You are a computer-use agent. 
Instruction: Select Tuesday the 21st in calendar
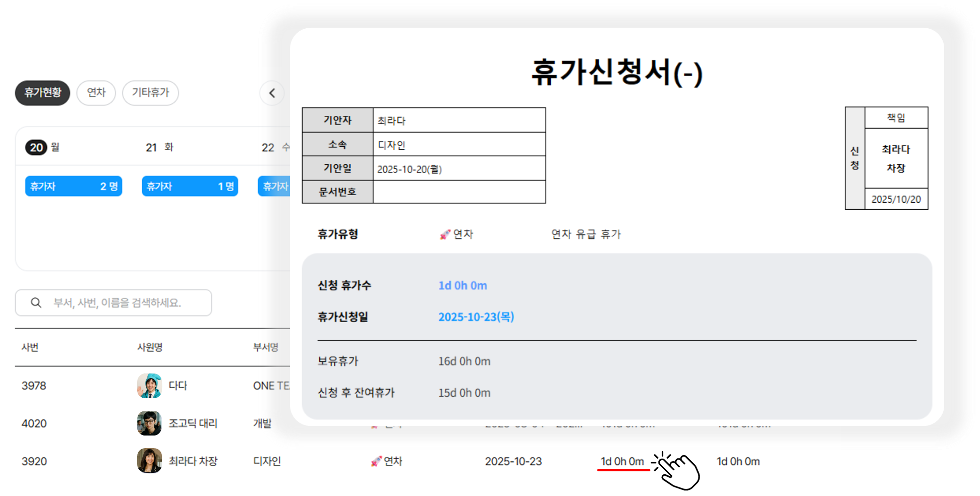[x=151, y=147]
